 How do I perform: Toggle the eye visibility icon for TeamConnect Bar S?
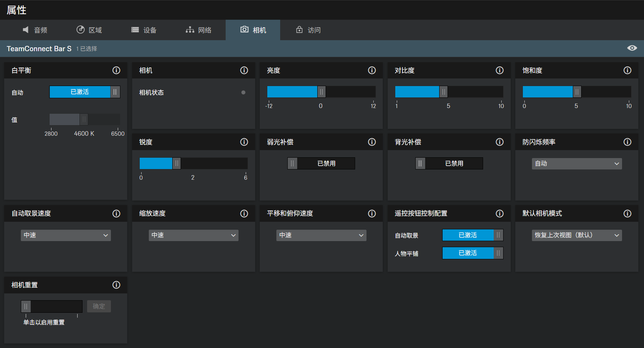pos(632,48)
